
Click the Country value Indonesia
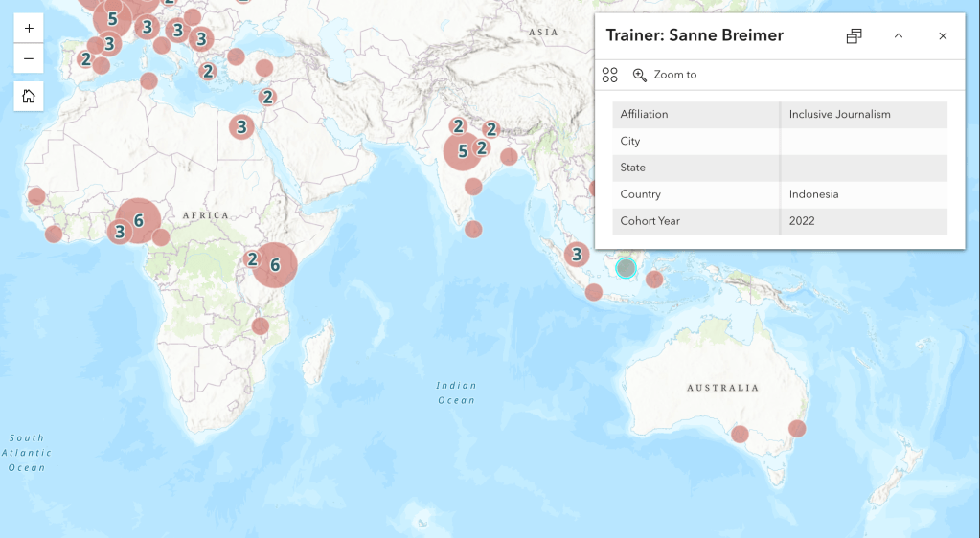click(813, 194)
